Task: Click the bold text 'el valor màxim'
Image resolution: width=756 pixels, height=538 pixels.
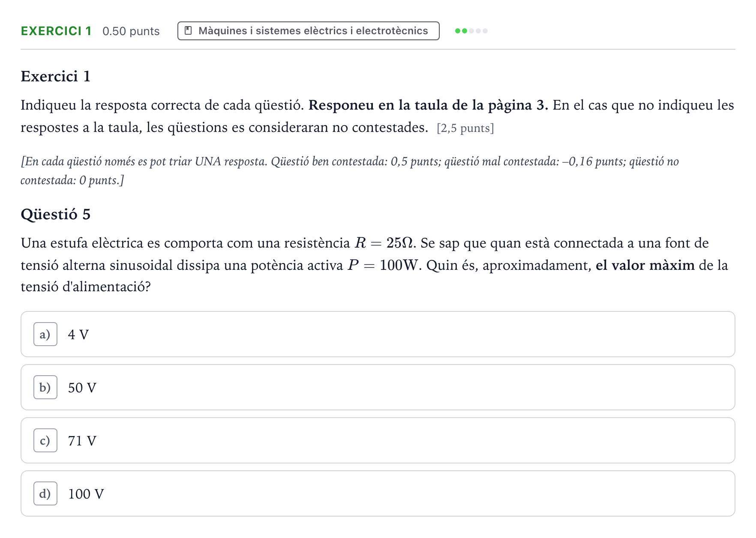Action: [x=645, y=265]
